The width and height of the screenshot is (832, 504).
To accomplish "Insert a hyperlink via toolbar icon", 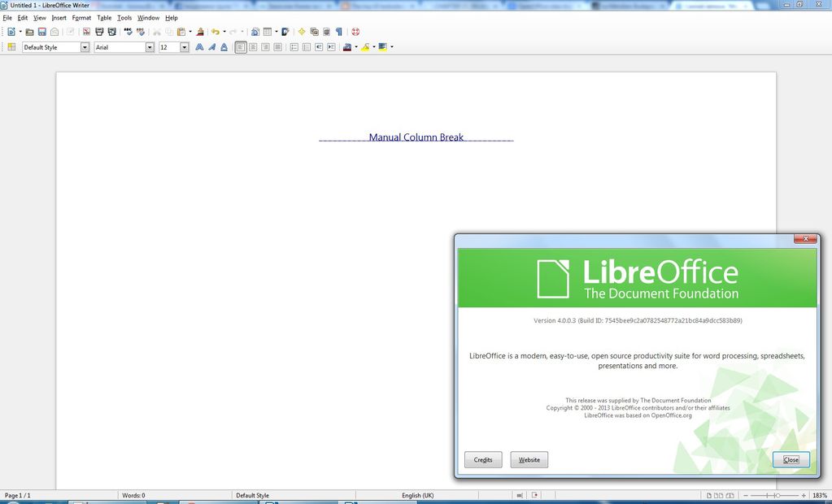I will [255, 32].
